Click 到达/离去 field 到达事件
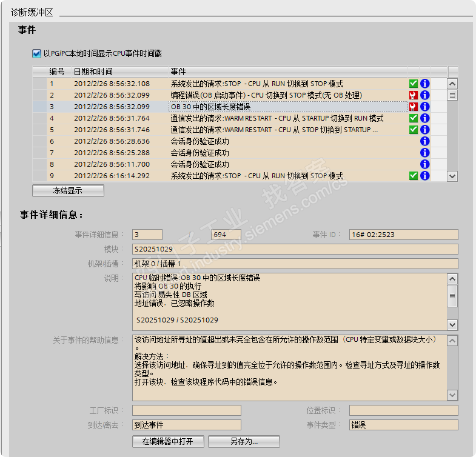This screenshot has height=457, width=476. pos(187,425)
